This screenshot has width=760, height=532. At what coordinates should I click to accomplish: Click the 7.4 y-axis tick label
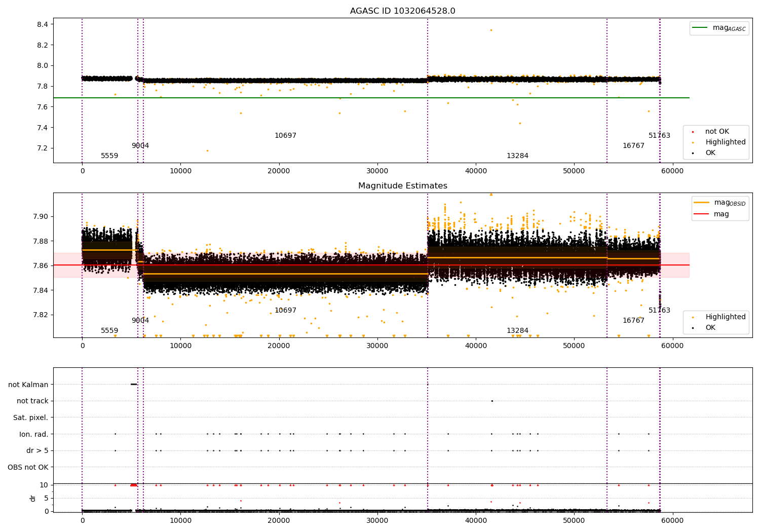[x=43, y=128]
